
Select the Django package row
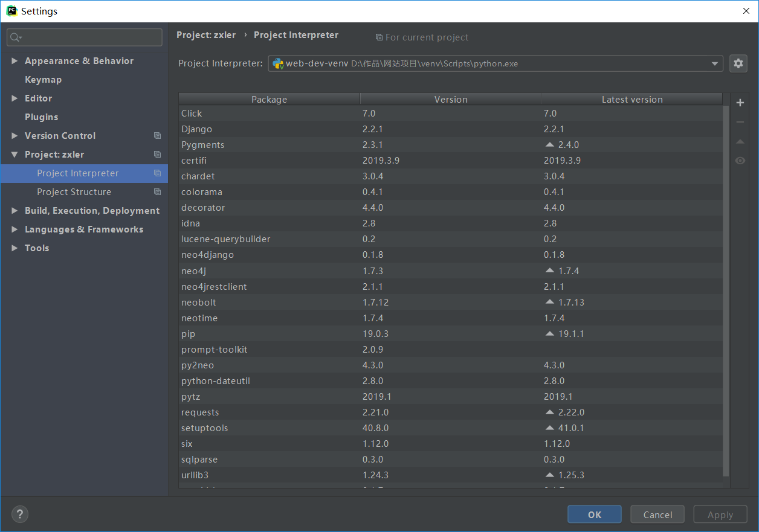pos(451,129)
